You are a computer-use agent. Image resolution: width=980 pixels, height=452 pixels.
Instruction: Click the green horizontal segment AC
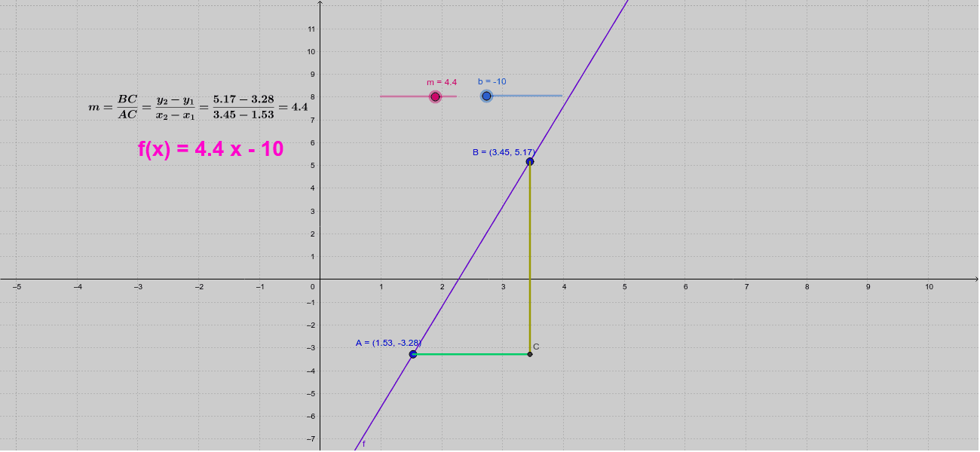[x=471, y=354]
